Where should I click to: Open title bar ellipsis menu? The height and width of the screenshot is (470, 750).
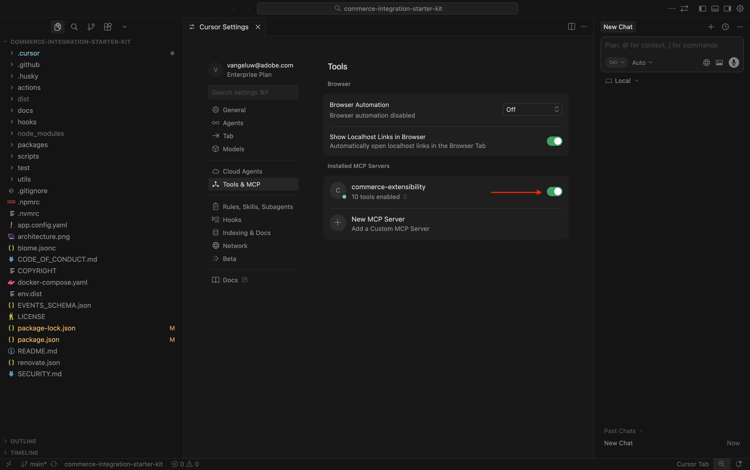click(672, 9)
